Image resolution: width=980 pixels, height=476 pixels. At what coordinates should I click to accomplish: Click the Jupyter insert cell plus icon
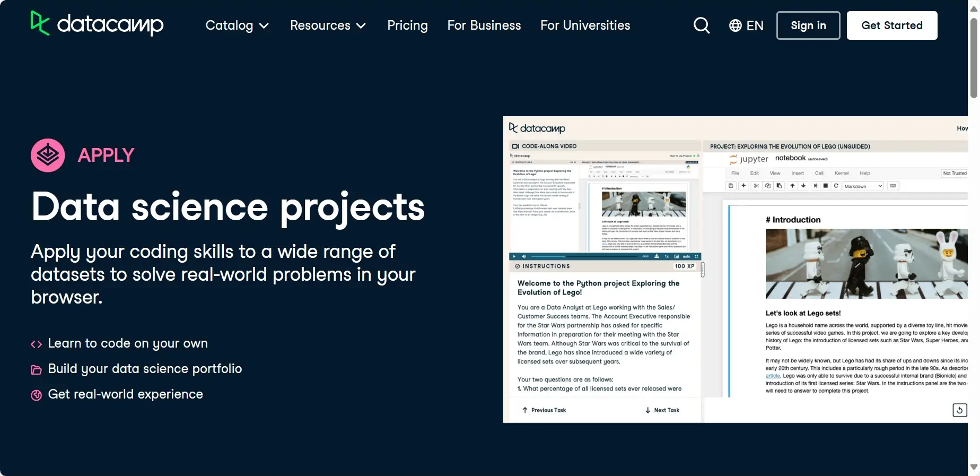[743, 186]
